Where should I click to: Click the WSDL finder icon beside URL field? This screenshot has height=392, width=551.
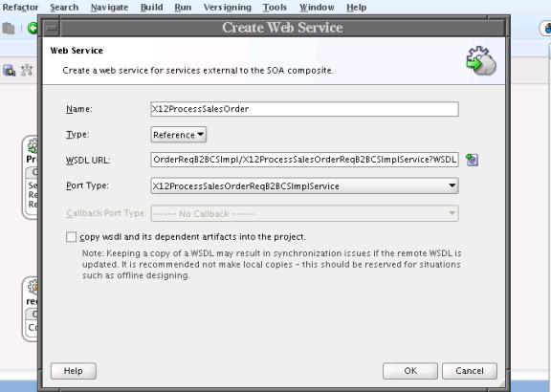click(x=472, y=160)
